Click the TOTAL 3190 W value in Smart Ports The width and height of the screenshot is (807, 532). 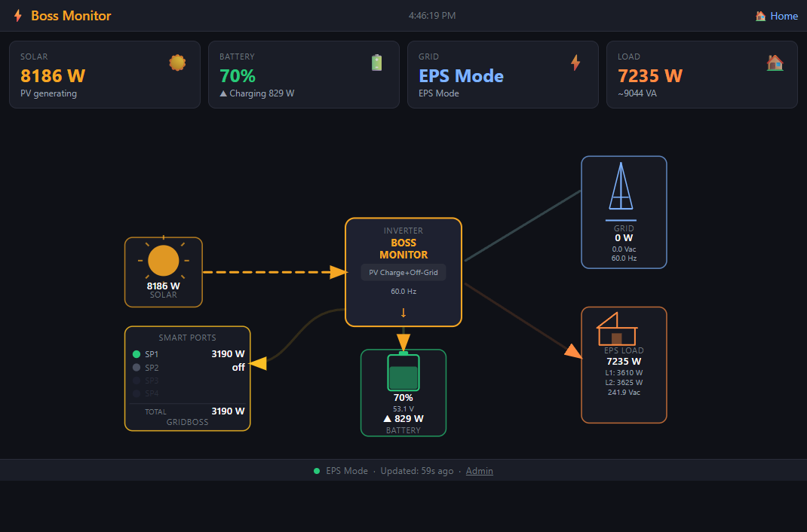(x=228, y=411)
